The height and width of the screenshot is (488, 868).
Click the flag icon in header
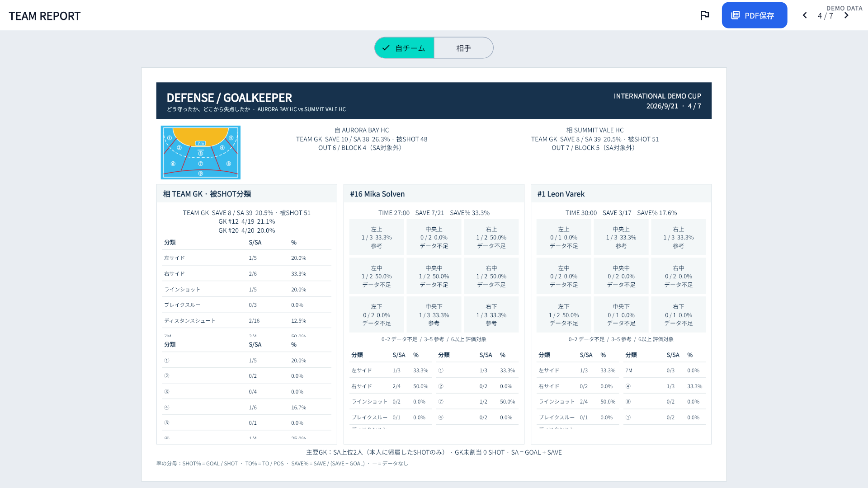click(x=704, y=15)
